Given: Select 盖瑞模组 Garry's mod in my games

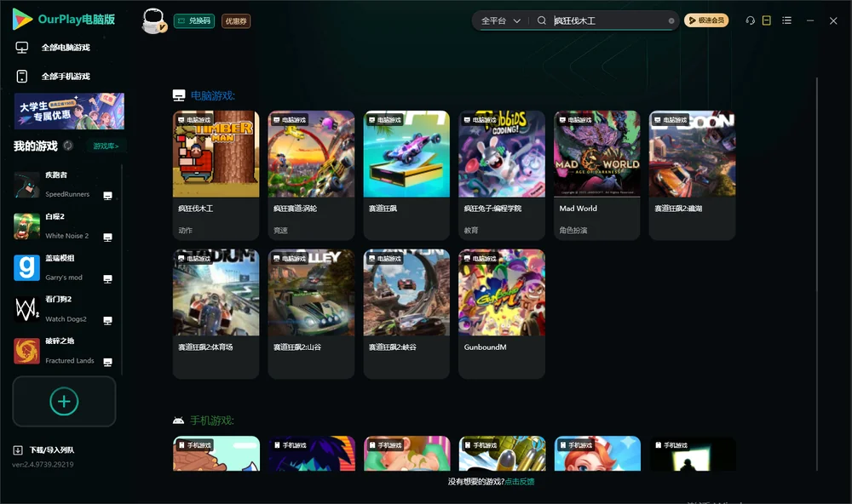Looking at the screenshot, I should (x=64, y=267).
